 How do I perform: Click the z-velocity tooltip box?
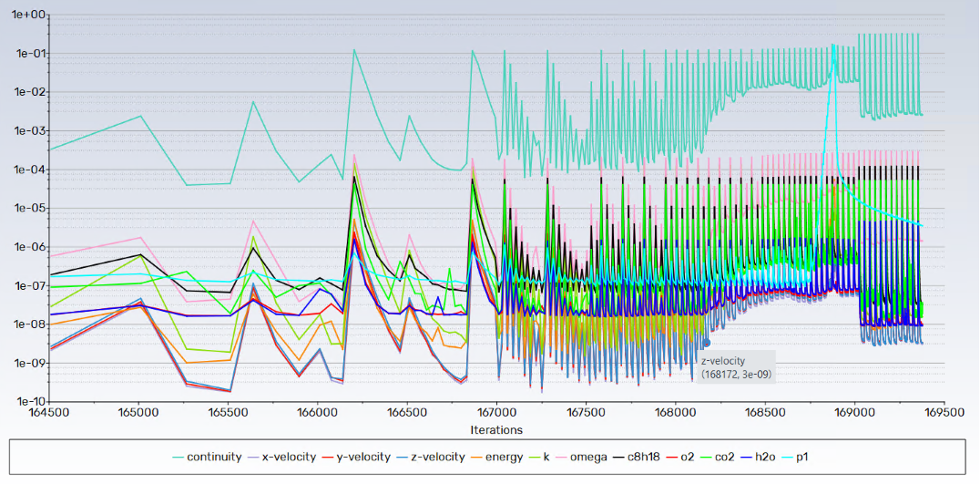click(736, 367)
